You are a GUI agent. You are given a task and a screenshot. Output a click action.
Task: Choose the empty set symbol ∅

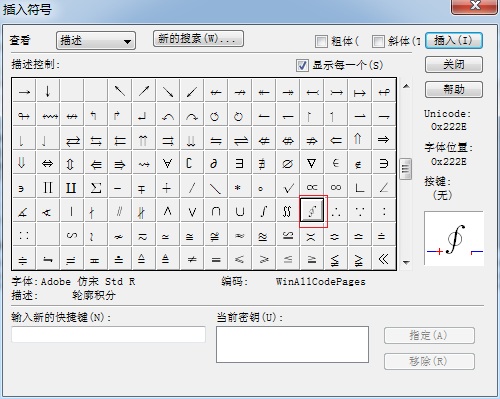[288, 163]
